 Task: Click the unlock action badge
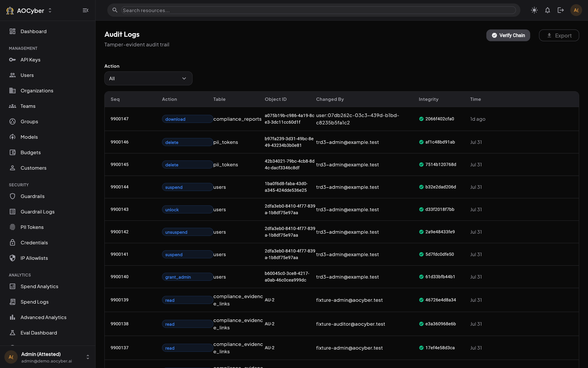point(187,210)
